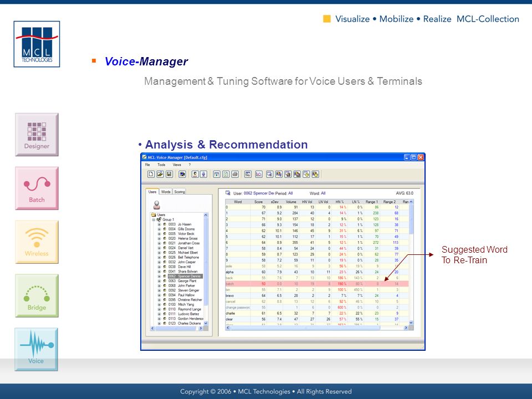Select user 0004 Gills Dooms

tap(181, 229)
